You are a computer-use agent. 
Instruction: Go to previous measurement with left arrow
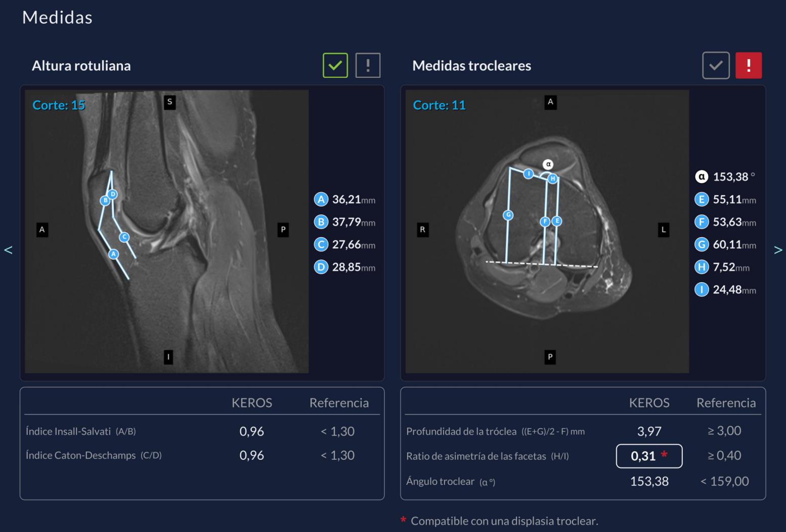(8, 250)
